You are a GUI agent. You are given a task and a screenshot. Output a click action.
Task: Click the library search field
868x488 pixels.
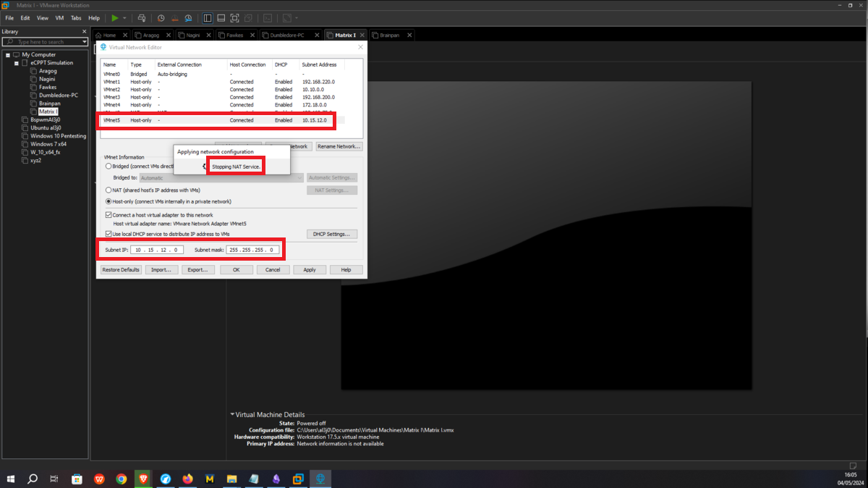[x=45, y=42]
